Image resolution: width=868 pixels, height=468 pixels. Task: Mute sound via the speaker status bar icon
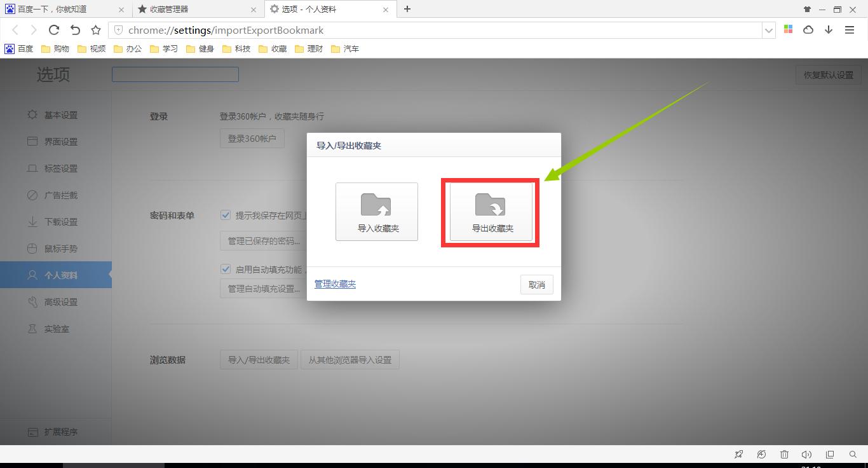[x=806, y=454]
